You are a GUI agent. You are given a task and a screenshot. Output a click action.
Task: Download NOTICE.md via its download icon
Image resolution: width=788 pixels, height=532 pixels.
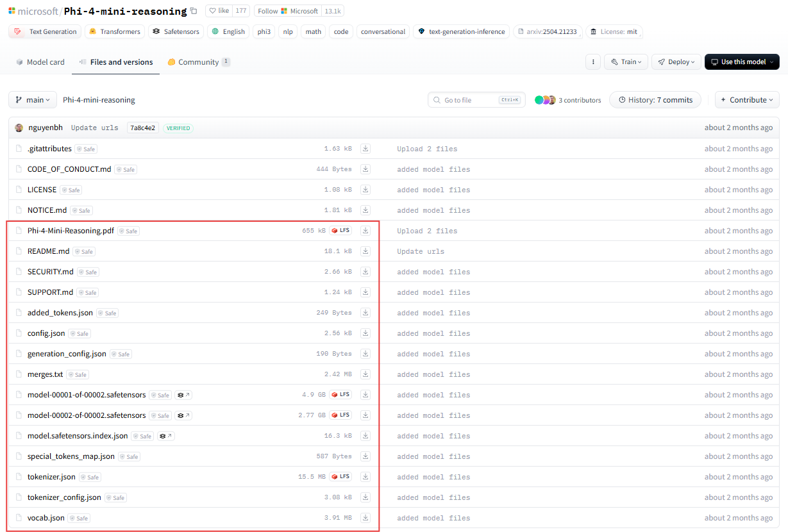pos(365,210)
